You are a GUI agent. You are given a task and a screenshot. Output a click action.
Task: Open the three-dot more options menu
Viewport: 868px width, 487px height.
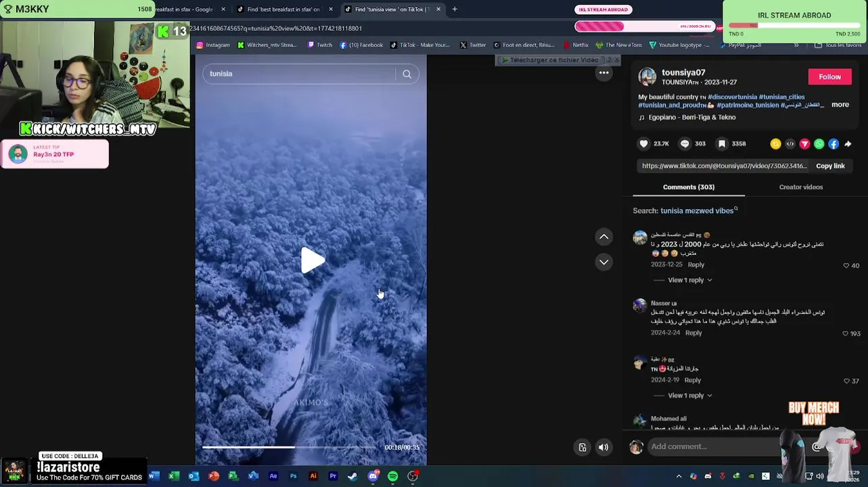pyautogui.click(x=603, y=73)
